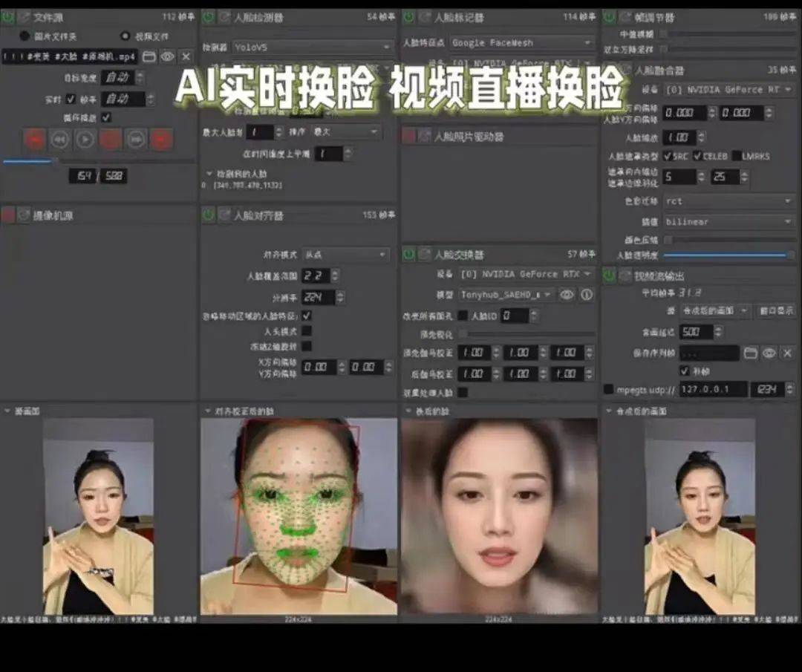Open the folder browser next to the mp4 filename

pyautogui.click(x=149, y=57)
